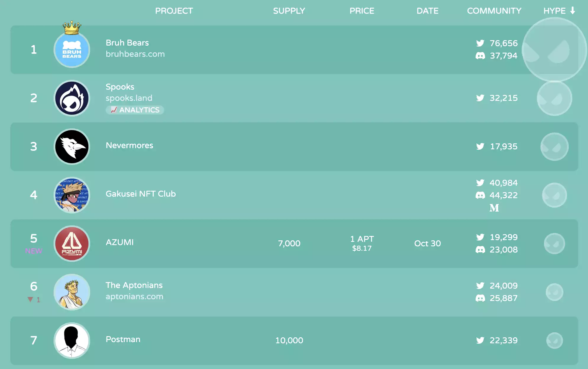Open the Gakusei NFT Club Discord icon
This screenshot has width=588, height=369.
pyautogui.click(x=480, y=195)
